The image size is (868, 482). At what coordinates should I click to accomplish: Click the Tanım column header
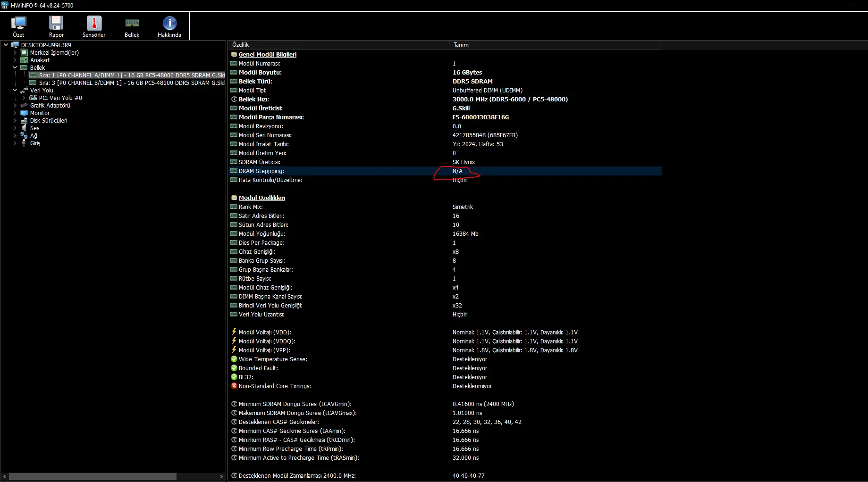[555, 45]
